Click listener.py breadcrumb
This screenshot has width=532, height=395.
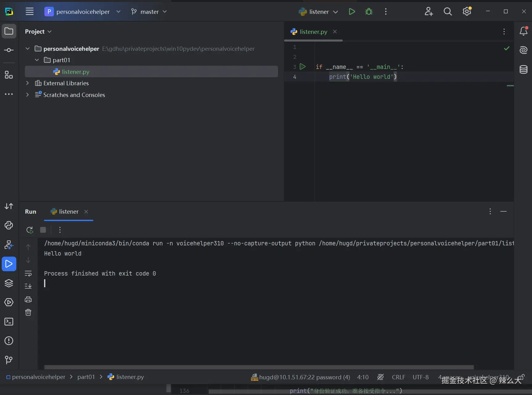126,377
